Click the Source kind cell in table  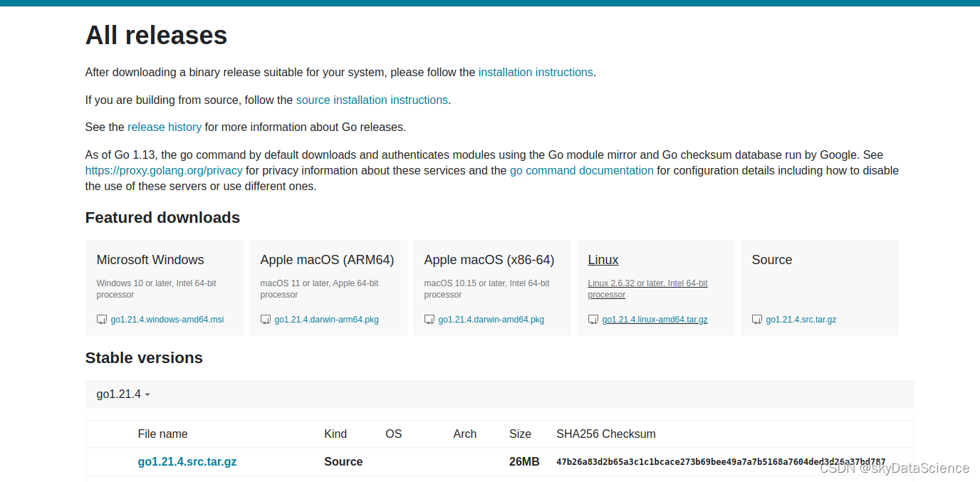click(343, 461)
